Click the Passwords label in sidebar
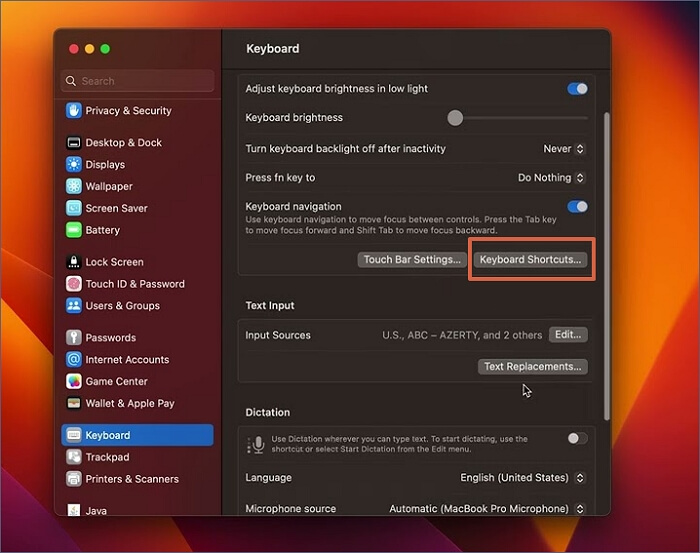This screenshot has height=553, width=700. tap(111, 337)
